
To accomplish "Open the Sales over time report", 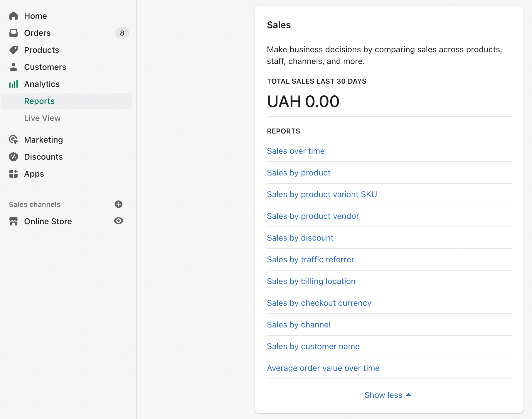I will [296, 151].
